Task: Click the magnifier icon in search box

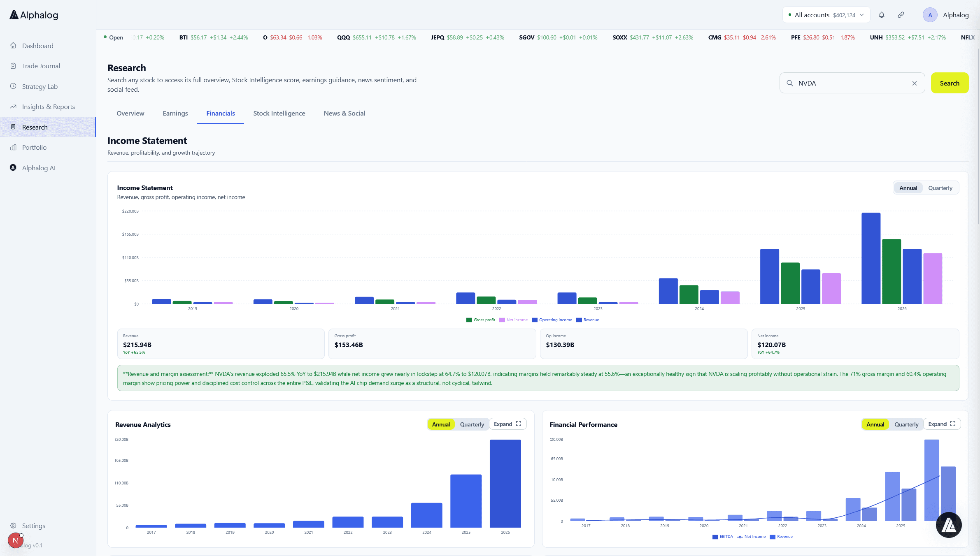Action: (790, 83)
